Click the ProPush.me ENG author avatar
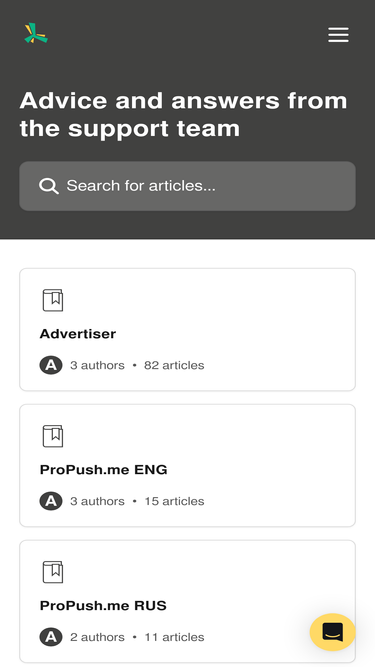Screen dimensions: 375x667 pyautogui.click(x=51, y=501)
